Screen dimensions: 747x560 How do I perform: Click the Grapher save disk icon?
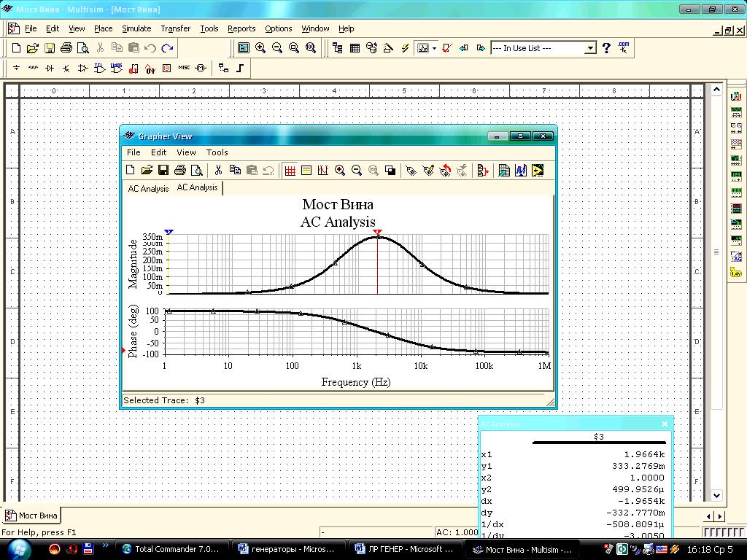163,171
